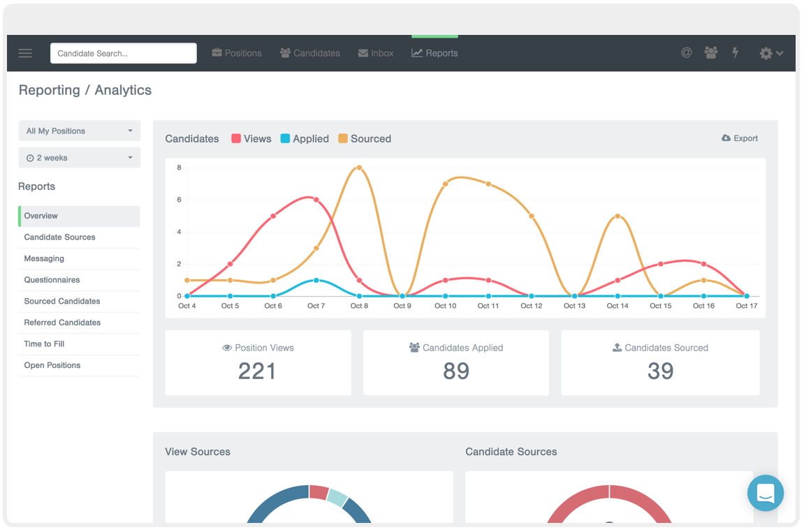Toggle the Views series in legend
This screenshot has height=532, width=804.
point(251,139)
